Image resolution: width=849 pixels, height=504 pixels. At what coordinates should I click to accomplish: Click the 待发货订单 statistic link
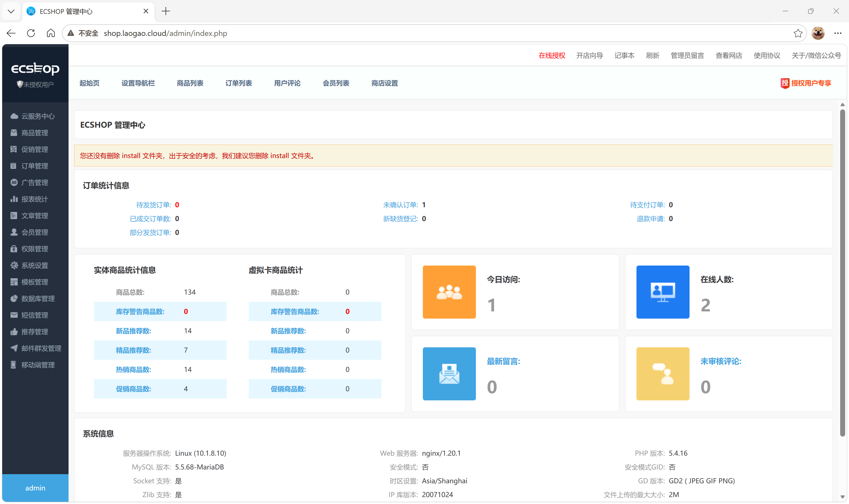point(153,205)
